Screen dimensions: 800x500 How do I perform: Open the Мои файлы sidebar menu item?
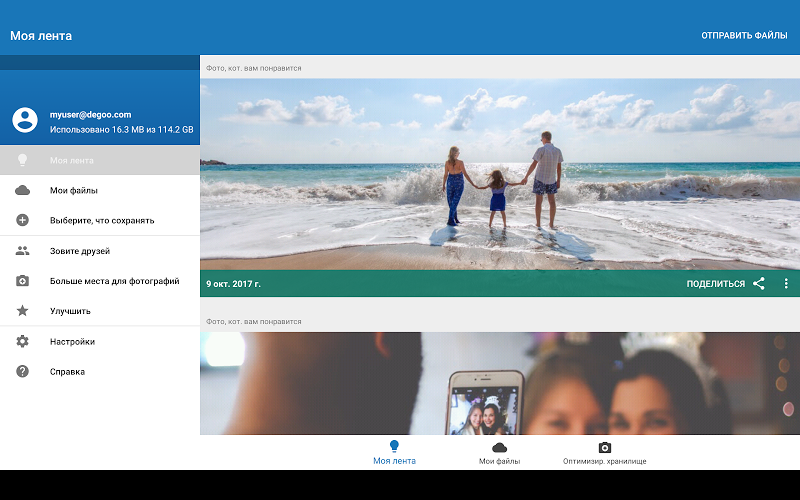coord(74,190)
